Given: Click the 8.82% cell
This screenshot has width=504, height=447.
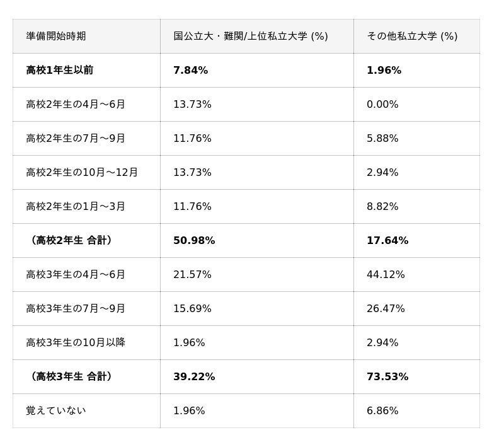Looking at the screenshot, I should click(x=382, y=207).
